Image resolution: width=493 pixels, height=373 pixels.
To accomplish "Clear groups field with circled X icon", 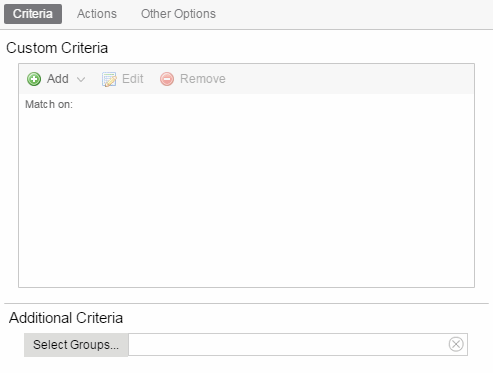I will click(456, 344).
